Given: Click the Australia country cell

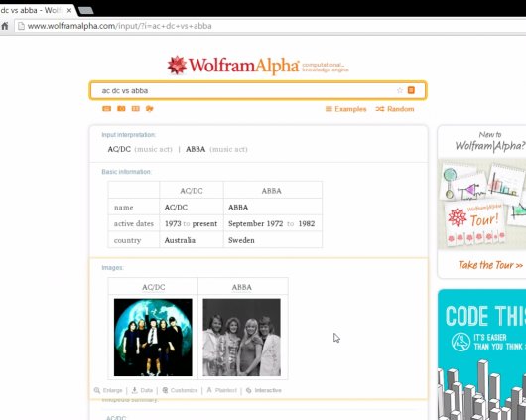Looking at the screenshot, I should (x=192, y=240).
